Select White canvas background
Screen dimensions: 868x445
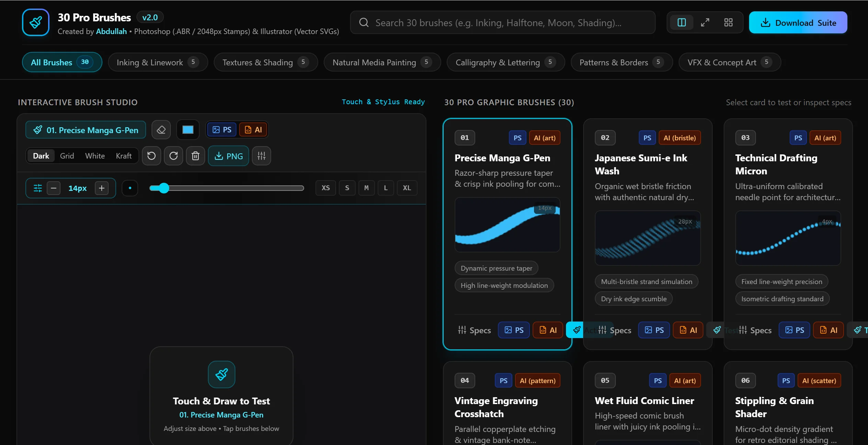(95, 156)
